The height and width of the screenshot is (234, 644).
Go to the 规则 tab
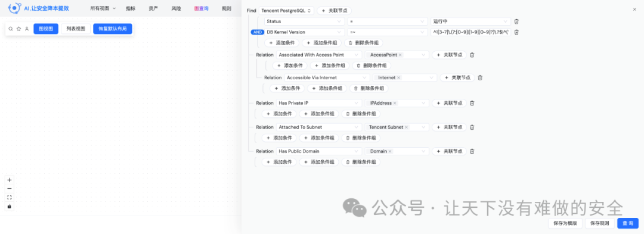(x=226, y=8)
